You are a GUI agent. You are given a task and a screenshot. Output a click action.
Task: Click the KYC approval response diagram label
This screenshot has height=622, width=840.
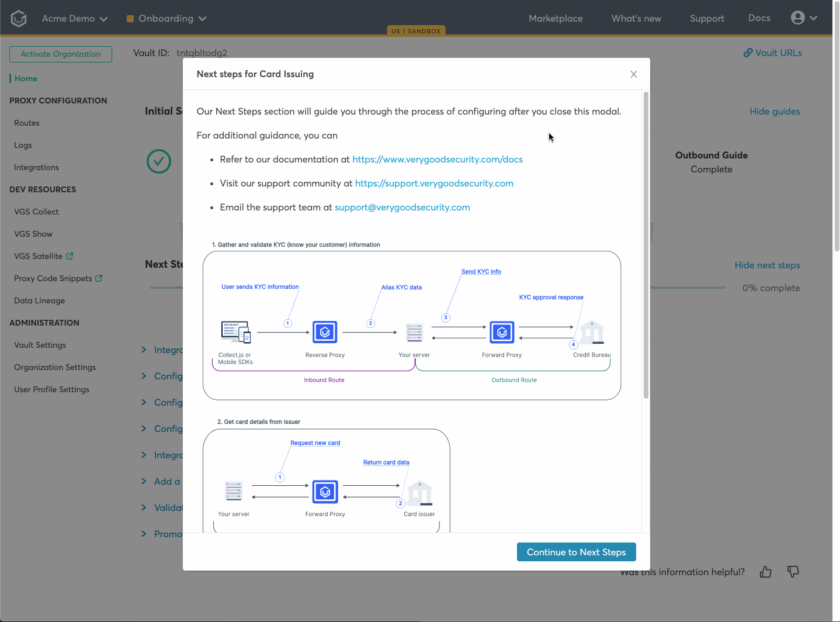[551, 298]
